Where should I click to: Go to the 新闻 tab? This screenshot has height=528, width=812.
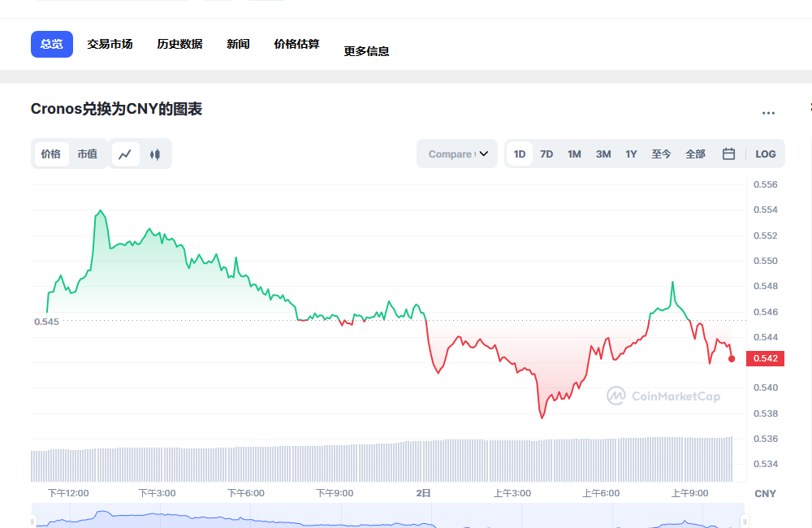click(x=238, y=44)
